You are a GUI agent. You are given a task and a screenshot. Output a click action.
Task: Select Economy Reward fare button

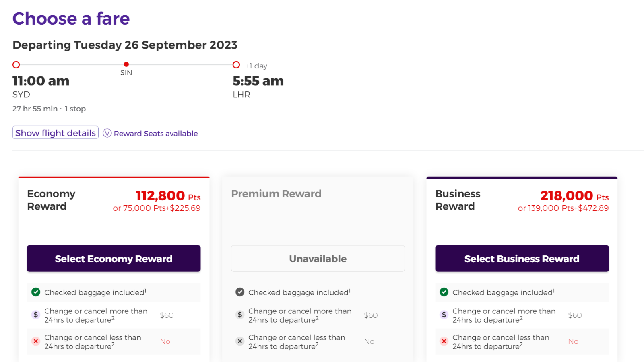pos(114,259)
